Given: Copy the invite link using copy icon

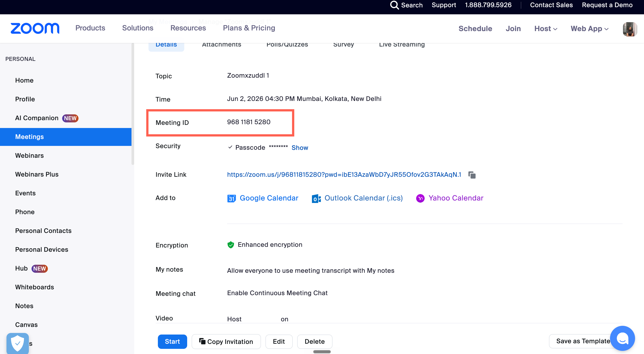Looking at the screenshot, I should [x=472, y=175].
